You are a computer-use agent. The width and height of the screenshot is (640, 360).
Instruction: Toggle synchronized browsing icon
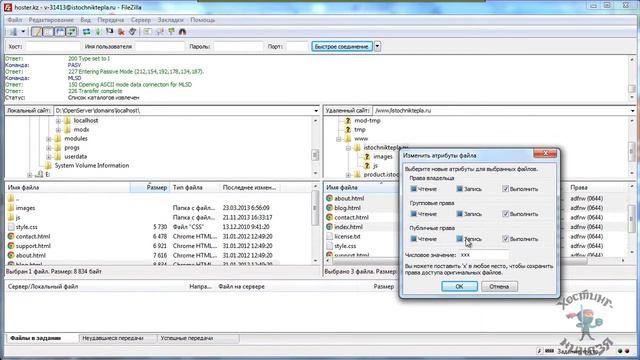click(x=171, y=32)
